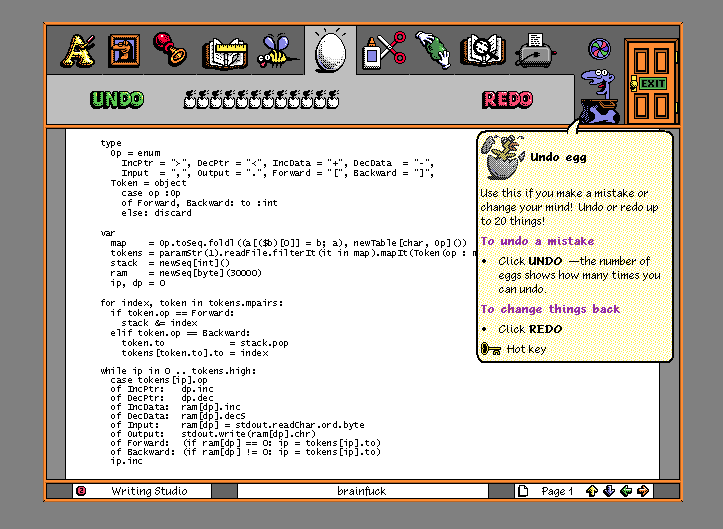Viewport: 723px width, 529px height.
Task: Click the 'for index, token in tokens.mpairs:' line
Action: click(192, 303)
